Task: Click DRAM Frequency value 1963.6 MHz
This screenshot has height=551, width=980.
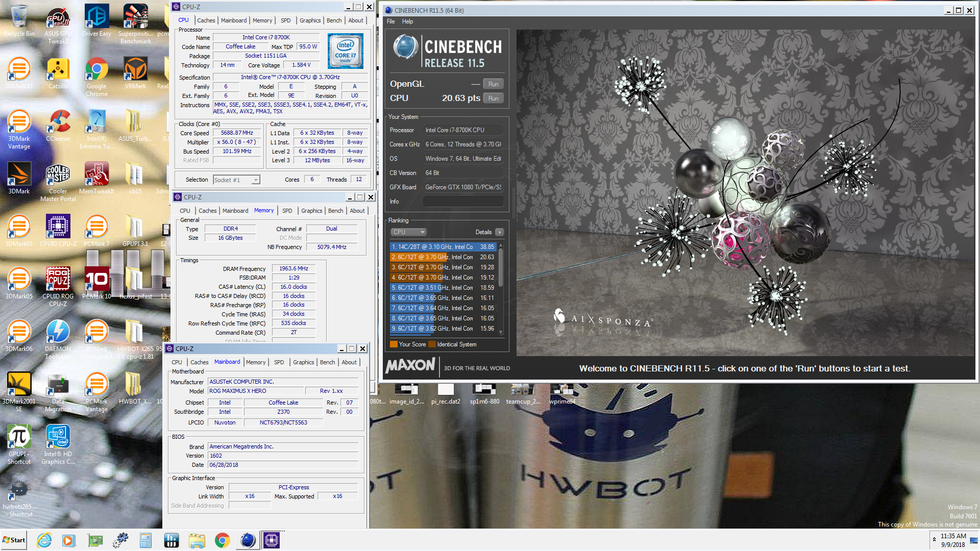Action: click(x=294, y=268)
